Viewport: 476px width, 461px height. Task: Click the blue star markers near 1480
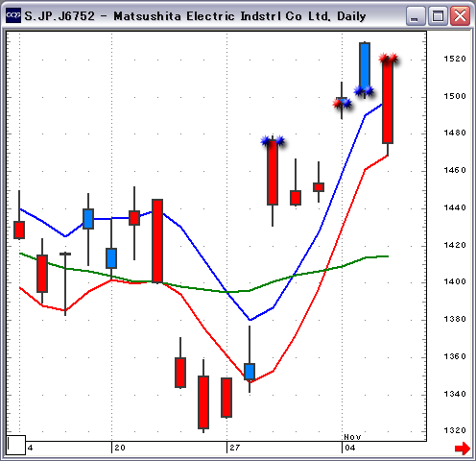click(x=273, y=141)
